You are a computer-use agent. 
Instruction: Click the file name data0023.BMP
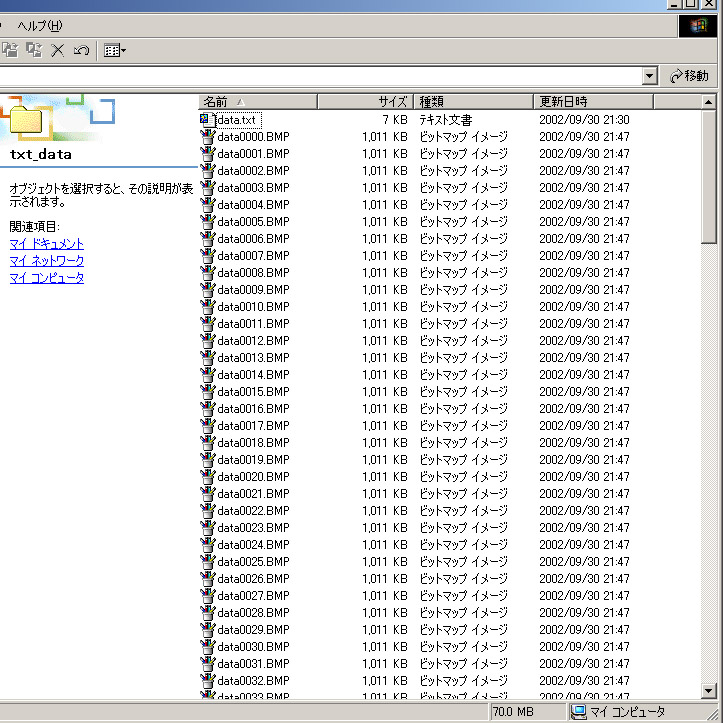pos(253,527)
